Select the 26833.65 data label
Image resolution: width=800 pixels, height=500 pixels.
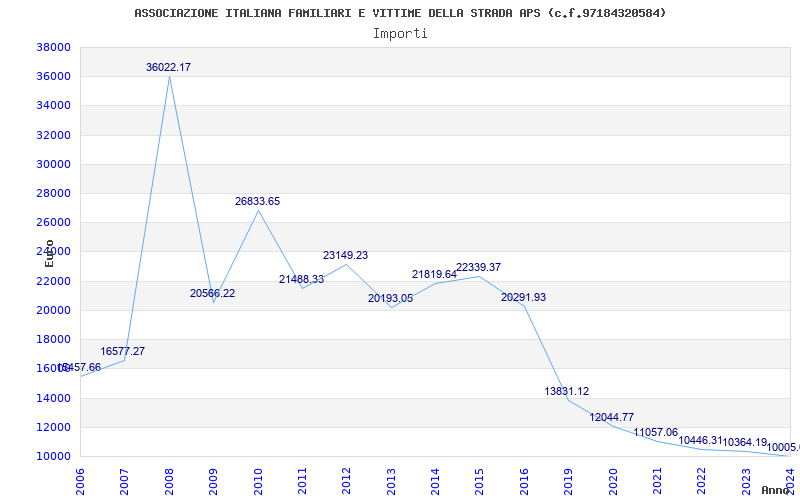pos(257,202)
